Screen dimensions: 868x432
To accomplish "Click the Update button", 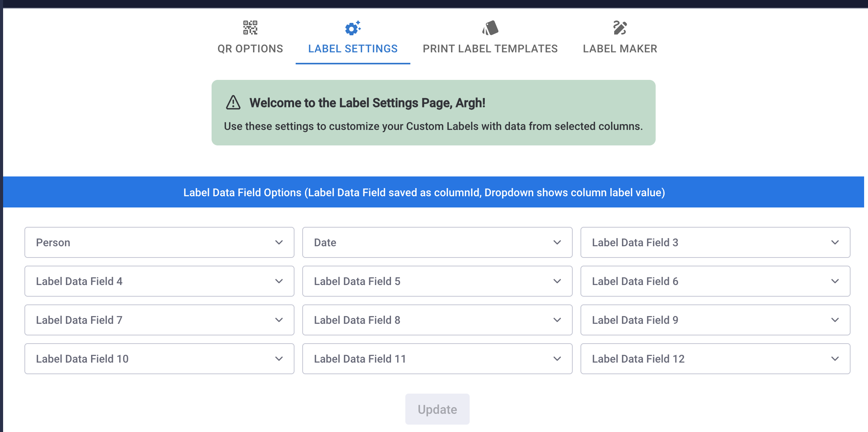I will (x=437, y=409).
